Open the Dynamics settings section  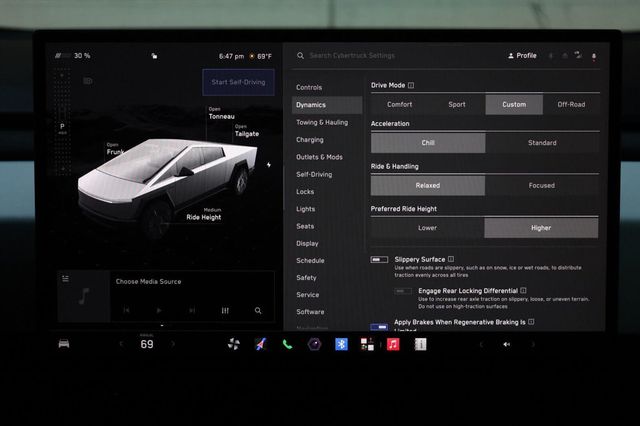(x=327, y=105)
